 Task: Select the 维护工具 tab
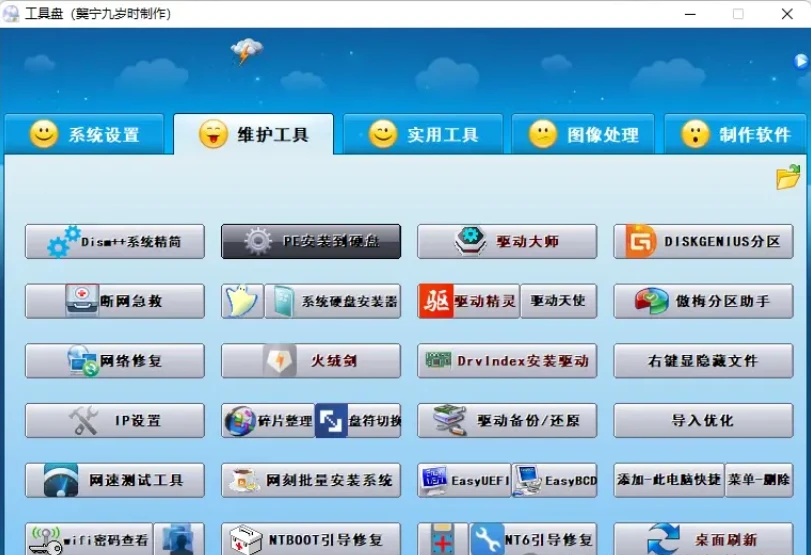click(x=253, y=134)
